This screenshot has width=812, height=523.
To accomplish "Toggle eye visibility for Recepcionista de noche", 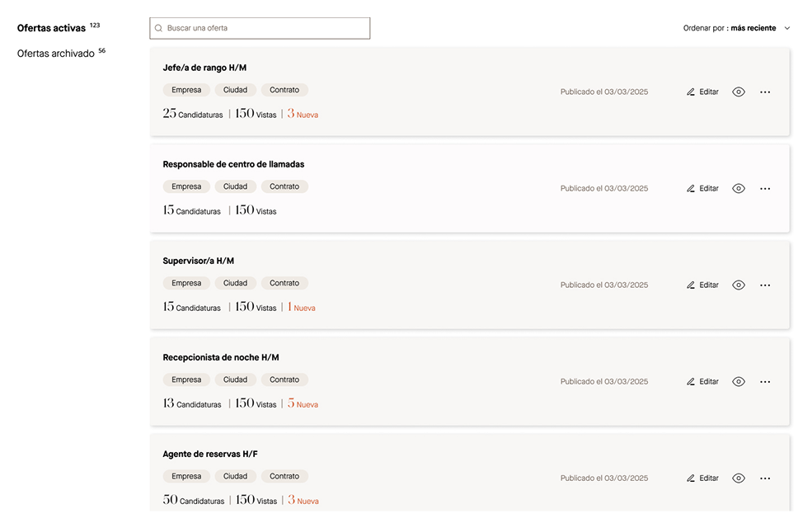I will pos(739,382).
